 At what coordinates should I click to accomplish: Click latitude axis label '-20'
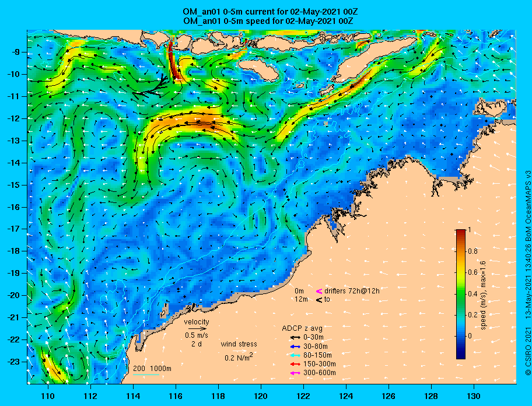[x=13, y=295]
